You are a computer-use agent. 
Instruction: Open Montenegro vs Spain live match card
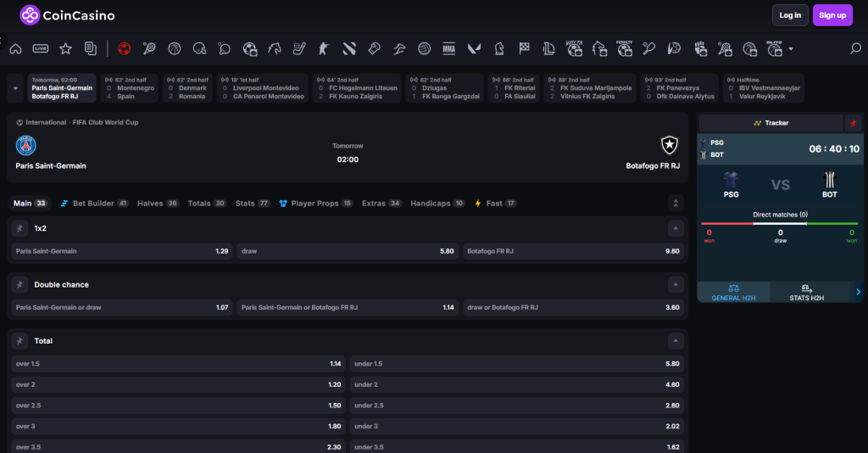click(130, 88)
